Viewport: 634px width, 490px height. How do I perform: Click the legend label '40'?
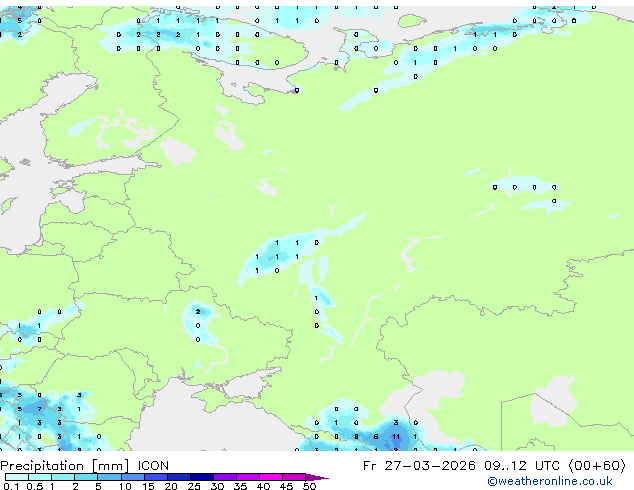(x=263, y=486)
